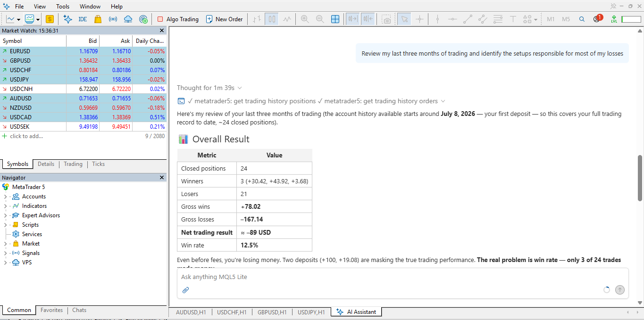Open the Help menu

(x=117, y=7)
